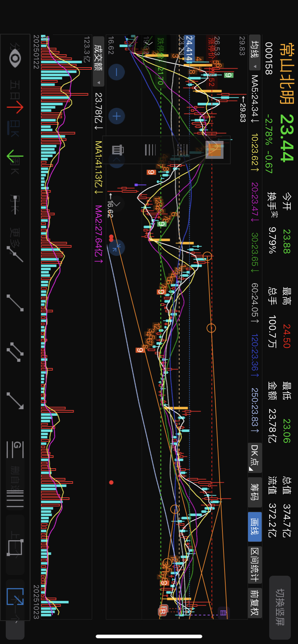
Task: Select the periodic lines drawing tool
Action: coord(15,498)
